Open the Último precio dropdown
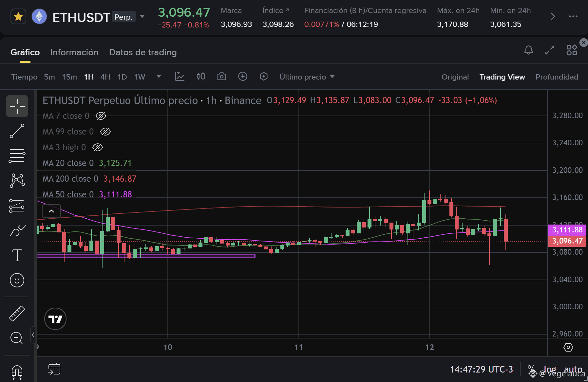The width and height of the screenshot is (588, 382). [307, 77]
